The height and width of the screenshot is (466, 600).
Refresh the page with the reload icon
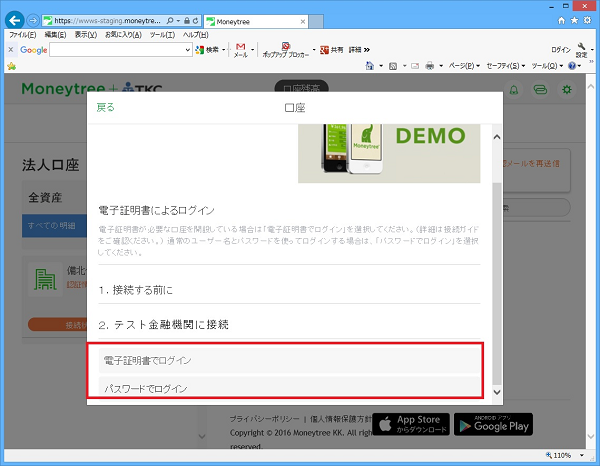coord(196,21)
